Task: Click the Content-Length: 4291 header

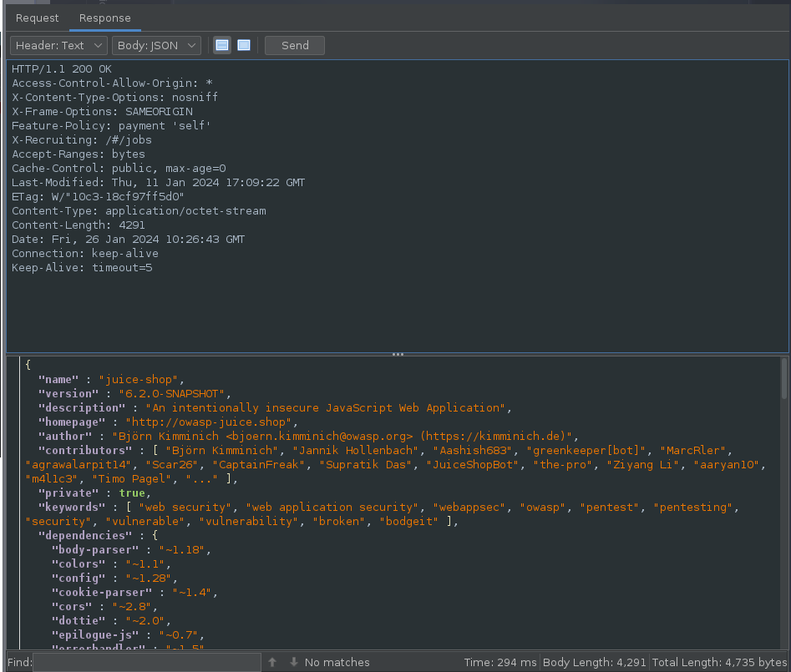Action: click(x=79, y=225)
